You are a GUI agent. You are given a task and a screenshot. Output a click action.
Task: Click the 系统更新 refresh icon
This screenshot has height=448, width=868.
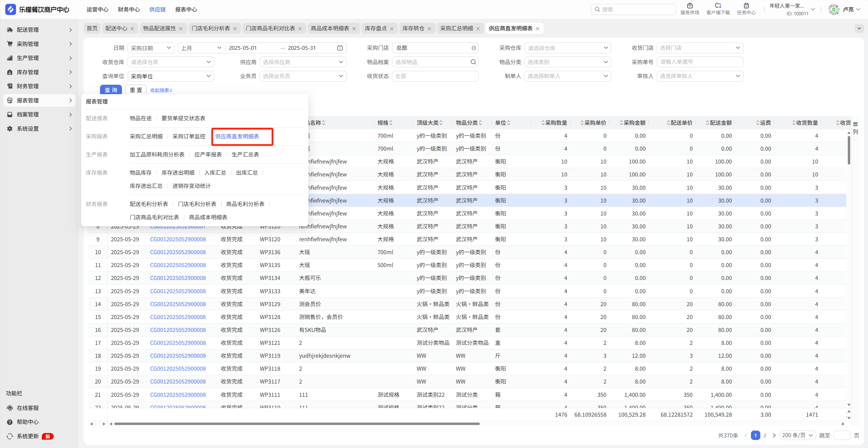pos(10,436)
